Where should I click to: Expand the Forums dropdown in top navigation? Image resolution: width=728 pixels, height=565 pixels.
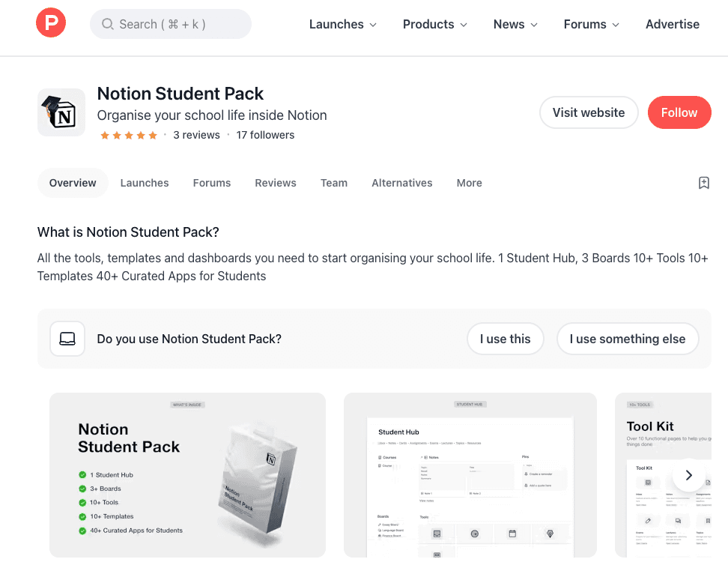point(591,24)
